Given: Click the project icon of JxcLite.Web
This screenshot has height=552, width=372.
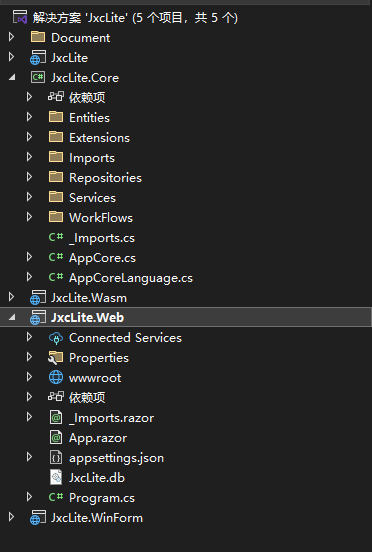Looking at the screenshot, I should 38,318.
